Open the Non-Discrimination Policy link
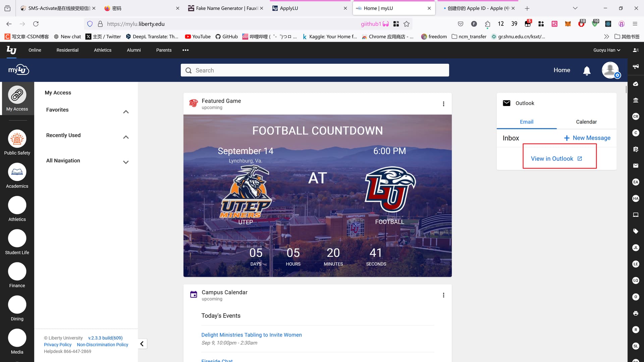The height and width of the screenshot is (362, 644). pos(103,345)
